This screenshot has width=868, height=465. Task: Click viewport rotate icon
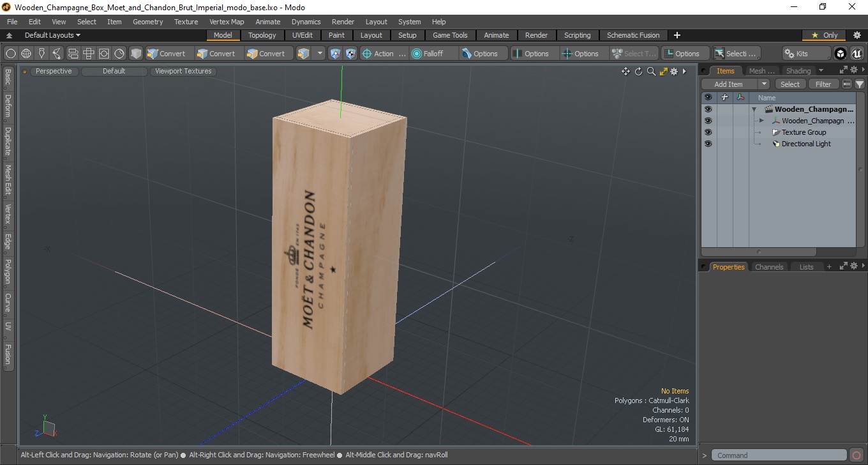point(638,72)
